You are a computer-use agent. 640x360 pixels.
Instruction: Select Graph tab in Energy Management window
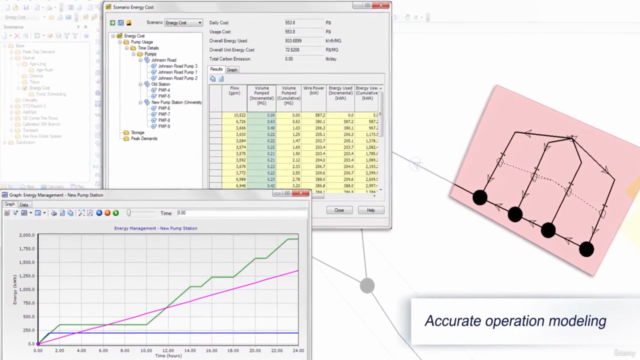(9, 204)
